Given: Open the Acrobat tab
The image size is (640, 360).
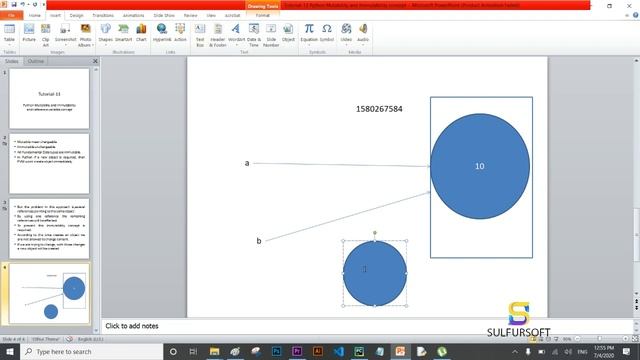Looking at the screenshot, I should tap(232, 15).
